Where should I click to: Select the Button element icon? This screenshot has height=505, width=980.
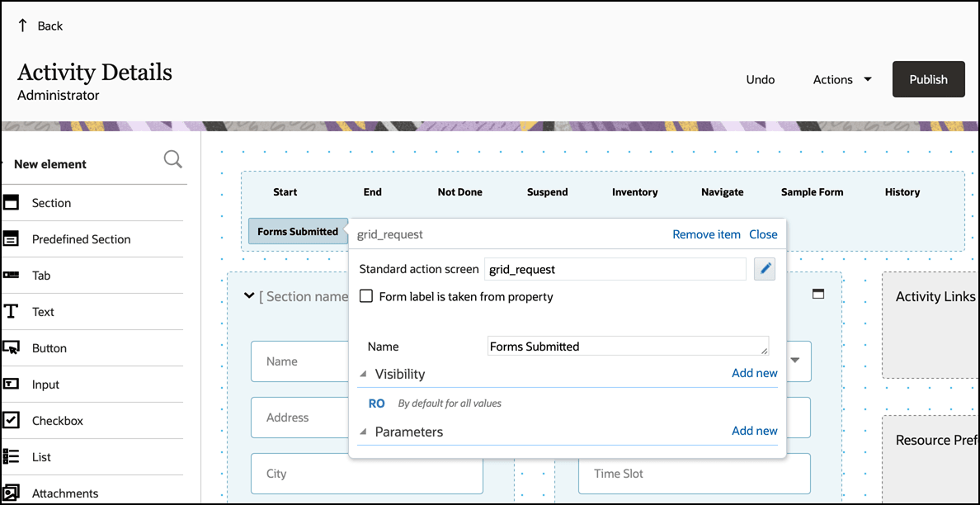point(10,348)
